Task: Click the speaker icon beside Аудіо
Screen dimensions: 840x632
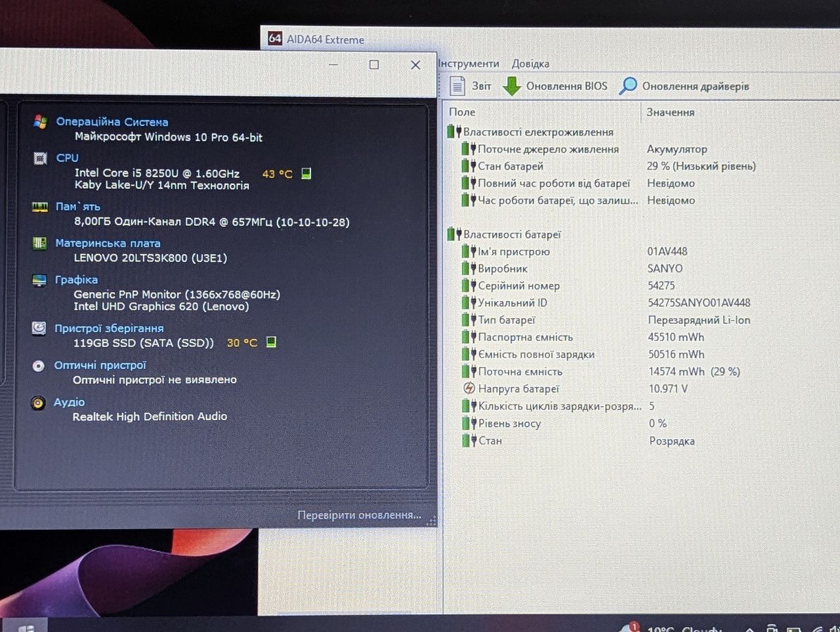Action: [x=38, y=402]
